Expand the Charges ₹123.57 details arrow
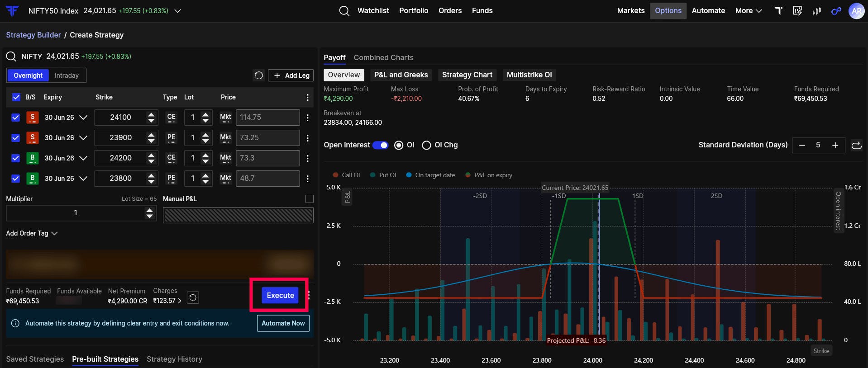 pos(179,301)
